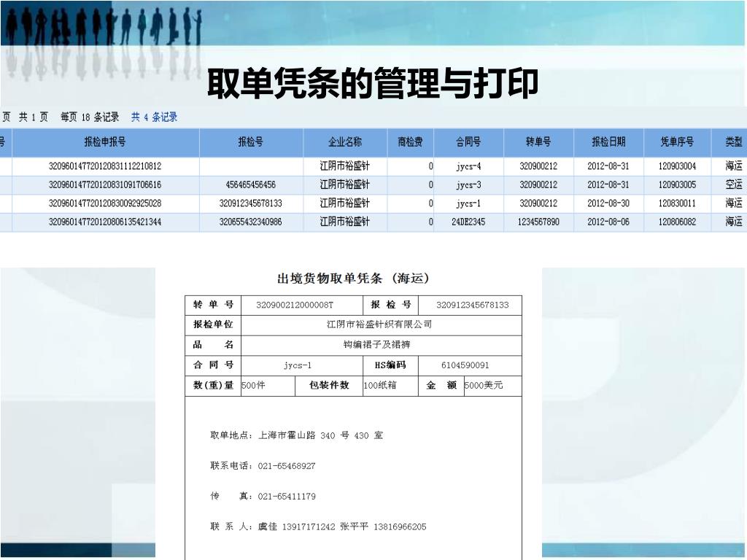
Task: Click 凭单序号 120903004
Action: pos(677,166)
